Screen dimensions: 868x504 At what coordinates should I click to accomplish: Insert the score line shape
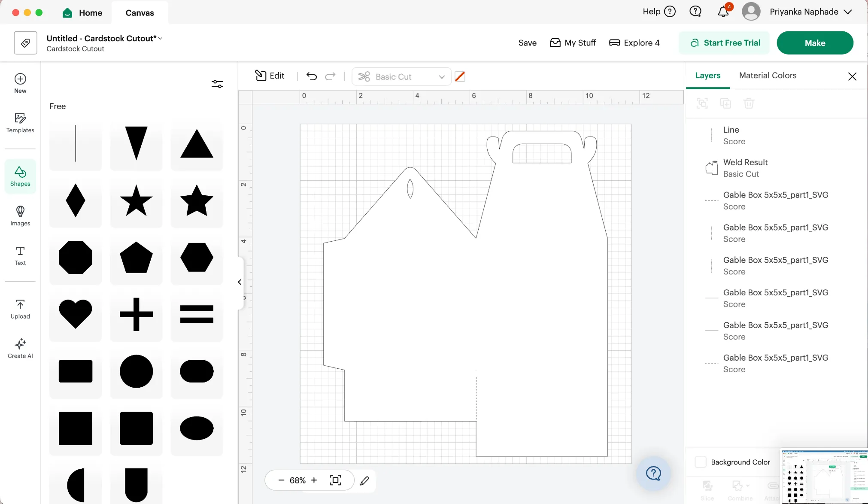click(x=76, y=143)
